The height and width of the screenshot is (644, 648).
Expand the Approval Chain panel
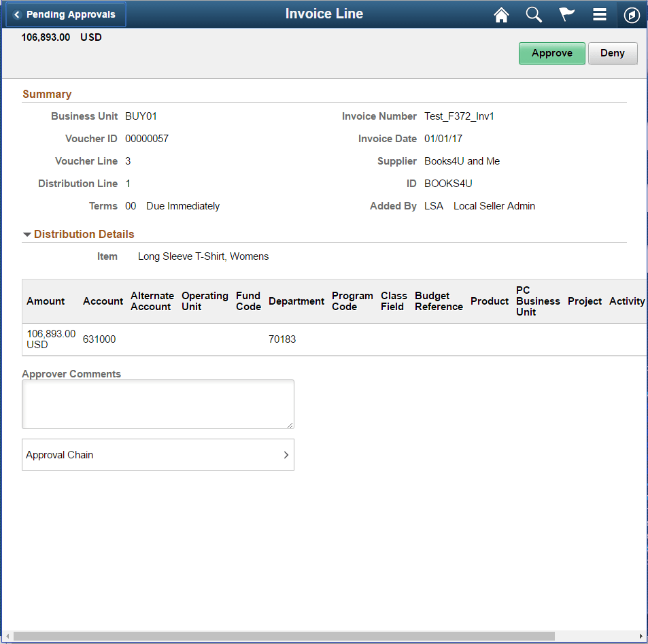[158, 454]
